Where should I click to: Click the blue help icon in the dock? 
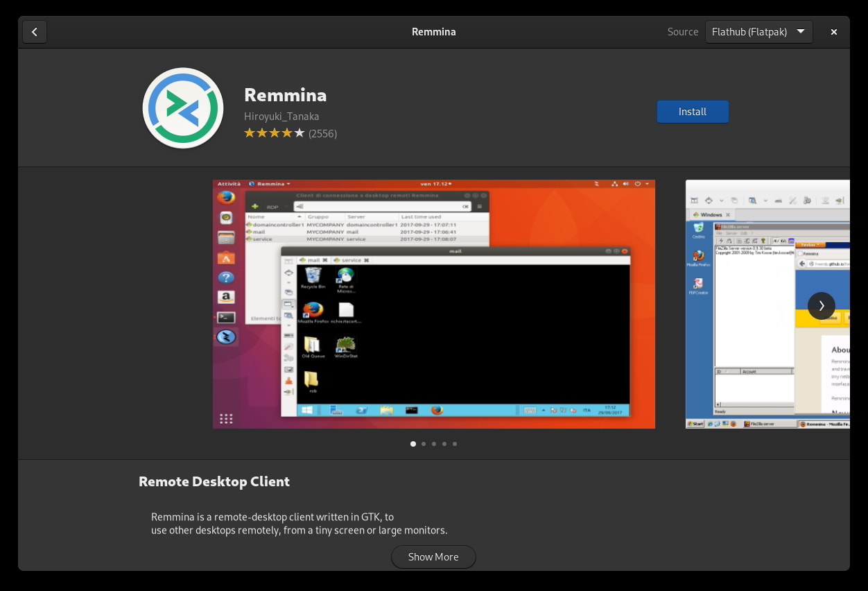pos(225,277)
